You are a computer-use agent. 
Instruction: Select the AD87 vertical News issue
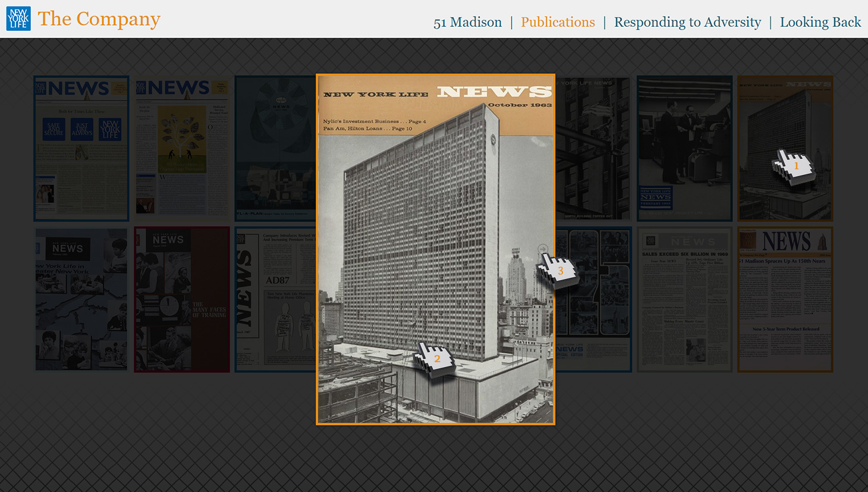(275, 299)
